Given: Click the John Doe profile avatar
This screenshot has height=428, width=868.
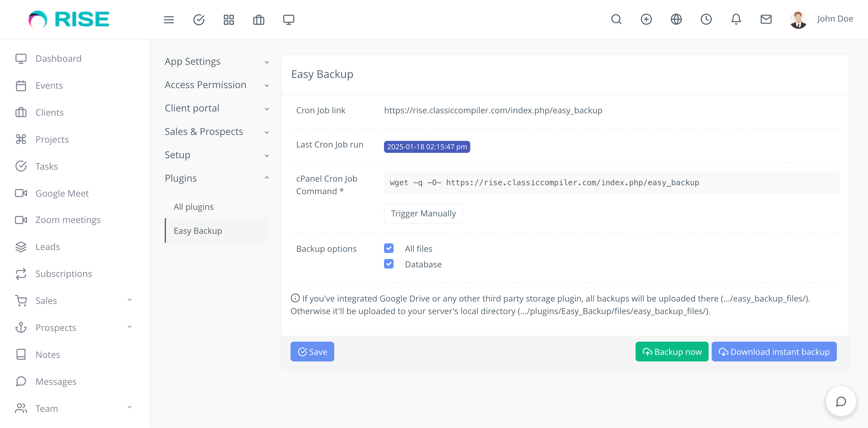Looking at the screenshot, I should tap(798, 19).
